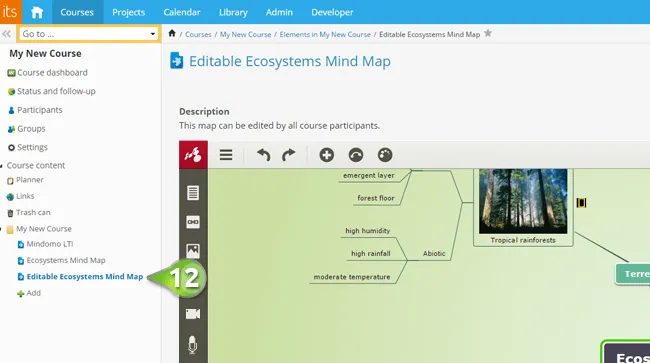The image size is (650, 363).
Task: Click the itslearning logo in the corner
Action: pyautogui.click(x=10, y=12)
